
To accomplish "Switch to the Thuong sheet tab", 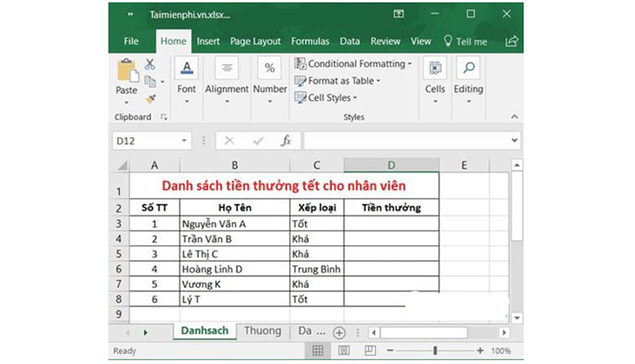I will (262, 331).
